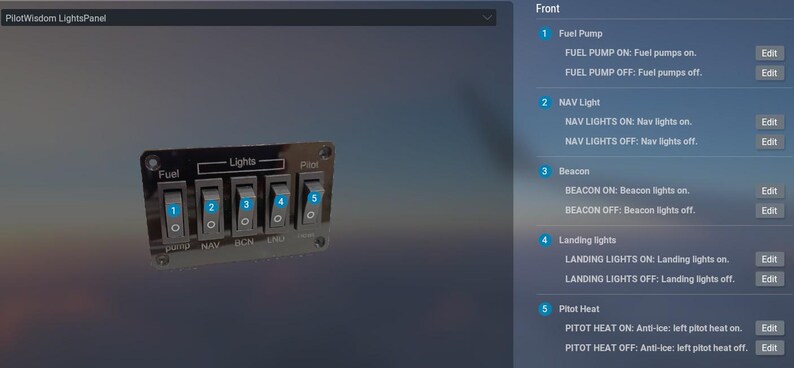Screen dimensions: 794x368
Task: Edit the LANDING LIGHTS ON binding
Action: pyautogui.click(x=770, y=259)
